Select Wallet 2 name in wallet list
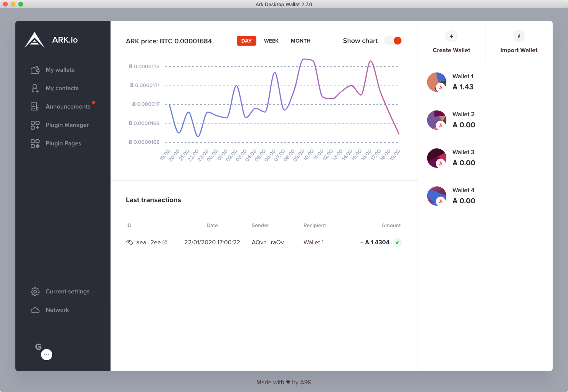 point(463,114)
